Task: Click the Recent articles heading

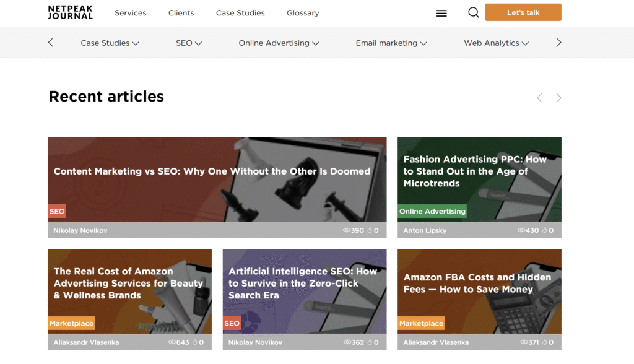Action: 106,96
